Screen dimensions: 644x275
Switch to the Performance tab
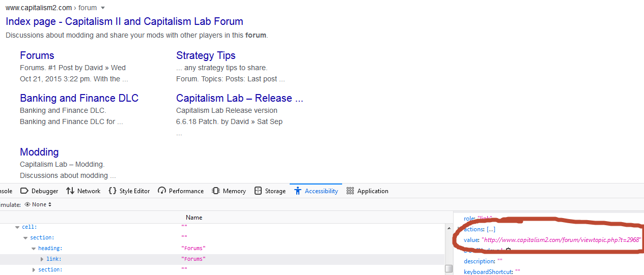point(181,191)
